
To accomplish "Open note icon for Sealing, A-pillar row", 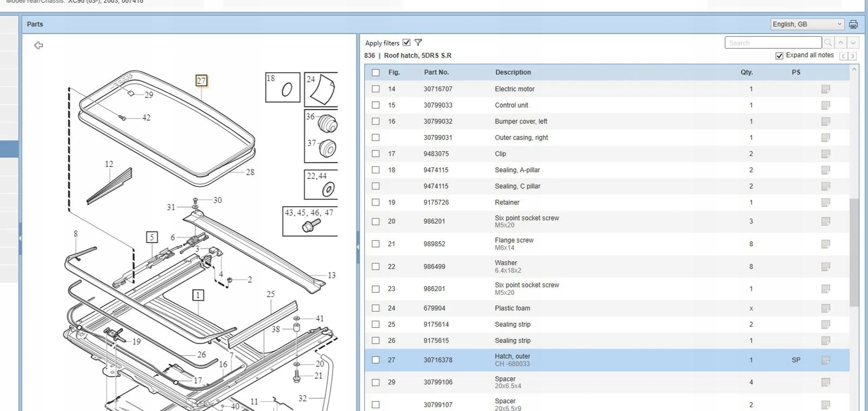I will (826, 170).
